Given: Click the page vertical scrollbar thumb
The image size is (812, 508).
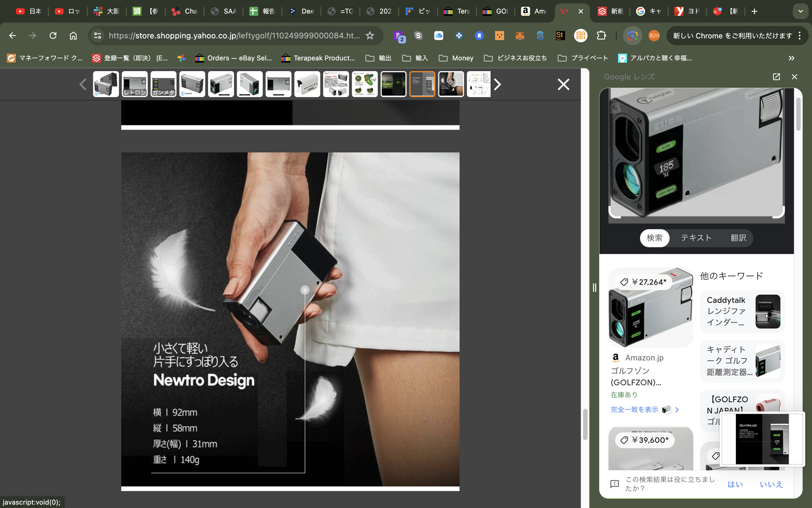Looking at the screenshot, I should coord(585,424).
